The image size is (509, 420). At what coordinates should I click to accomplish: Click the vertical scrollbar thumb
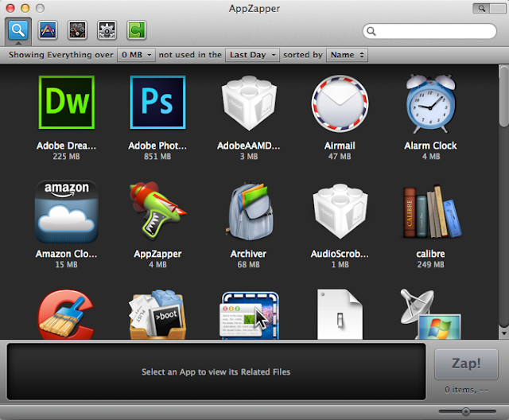(x=503, y=96)
